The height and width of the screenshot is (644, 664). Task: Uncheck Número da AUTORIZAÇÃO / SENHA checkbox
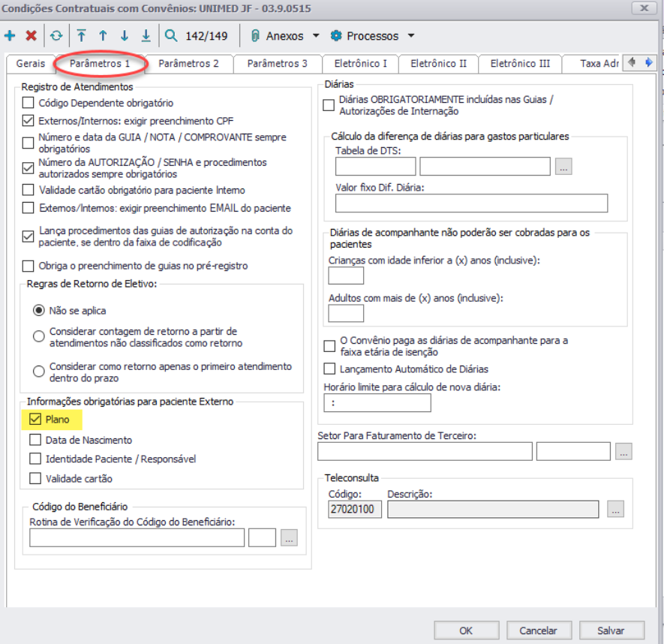click(28, 168)
